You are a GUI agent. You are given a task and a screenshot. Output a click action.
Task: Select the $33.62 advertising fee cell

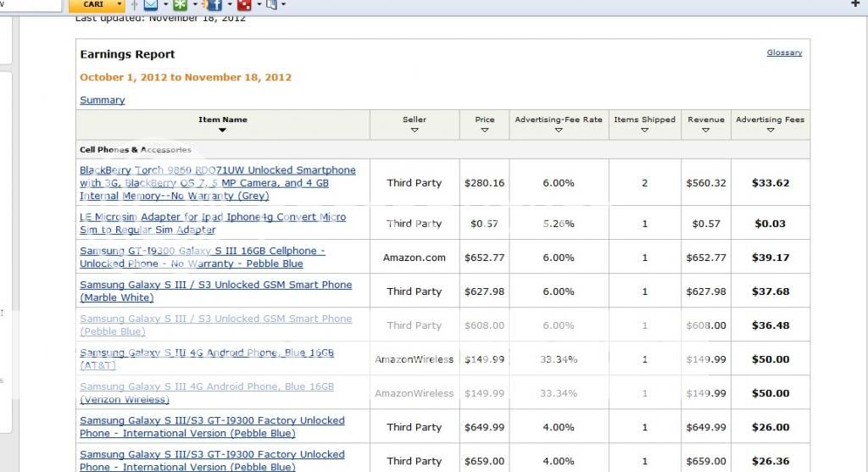pos(771,183)
